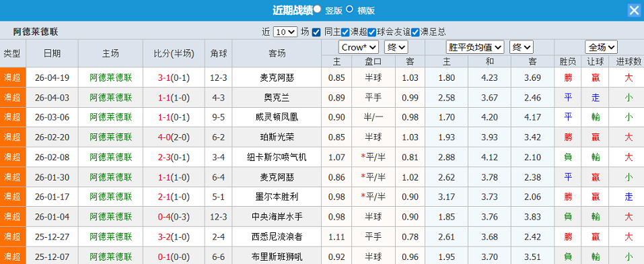This screenshot has height=264, width=644.
Task: Select the 竖版 radio button
Action: tap(317, 9)
